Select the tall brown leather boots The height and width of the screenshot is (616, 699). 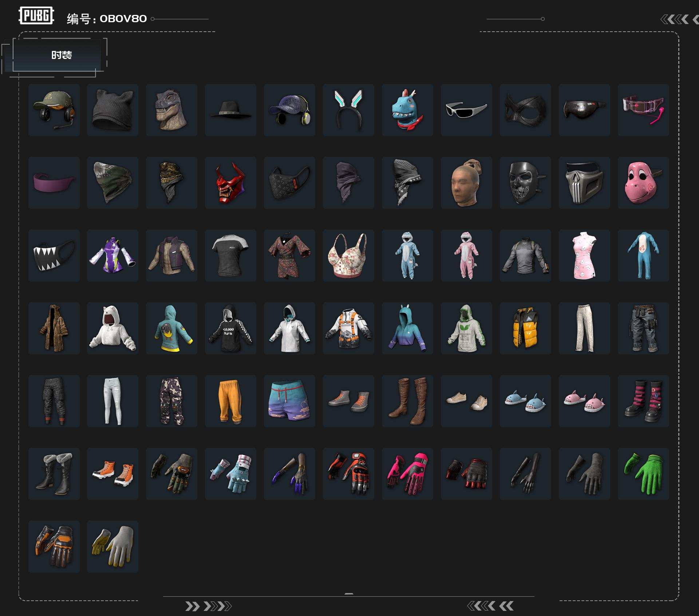pos(407,401)
